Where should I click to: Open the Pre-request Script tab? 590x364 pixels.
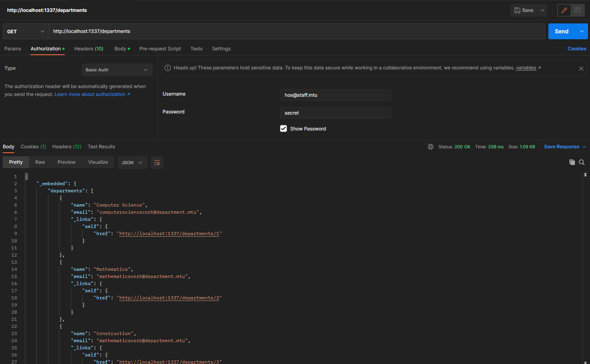[x=160, y=49]
